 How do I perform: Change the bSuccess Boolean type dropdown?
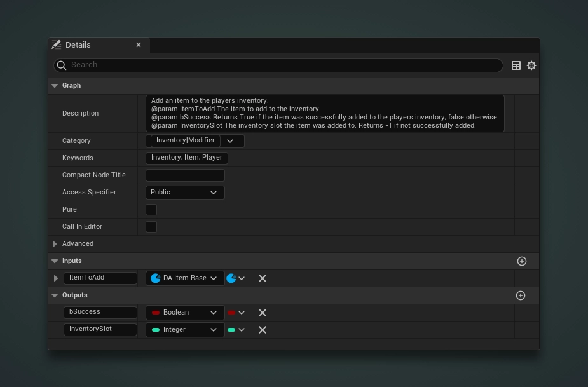point(185,313)
